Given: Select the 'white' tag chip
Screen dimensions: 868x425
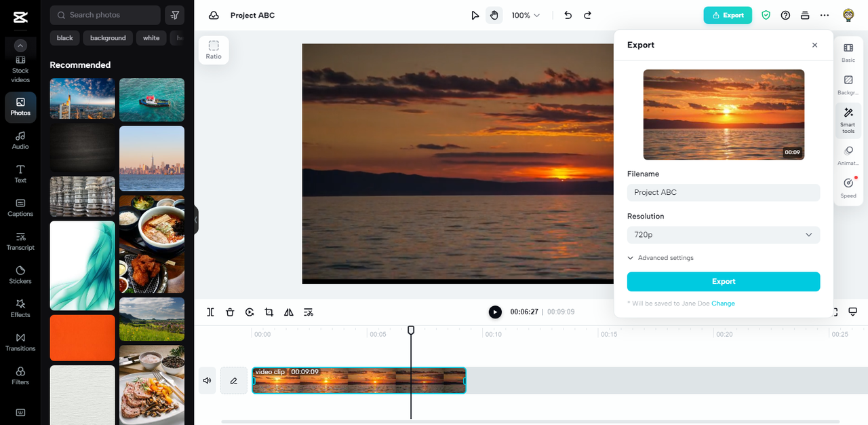Looking at the screenshot, I should [x=151, y=38].
